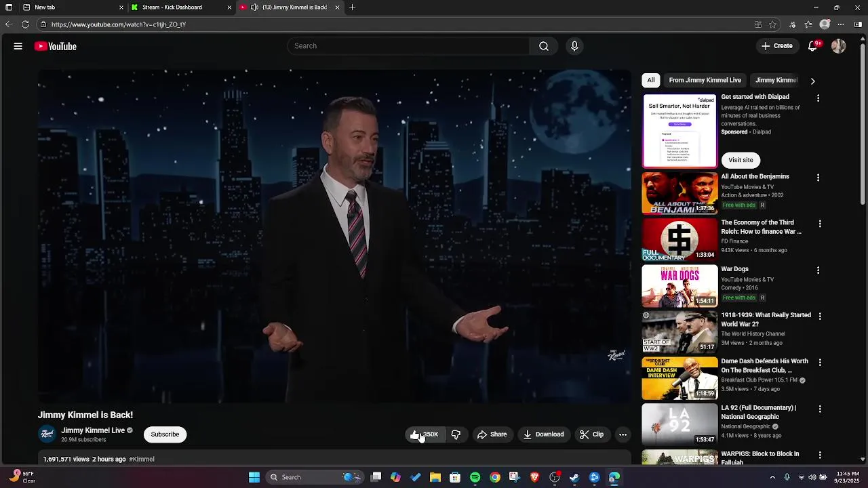Open options for All About the Benjamins

pyautogui.click(x=818, y=178)
